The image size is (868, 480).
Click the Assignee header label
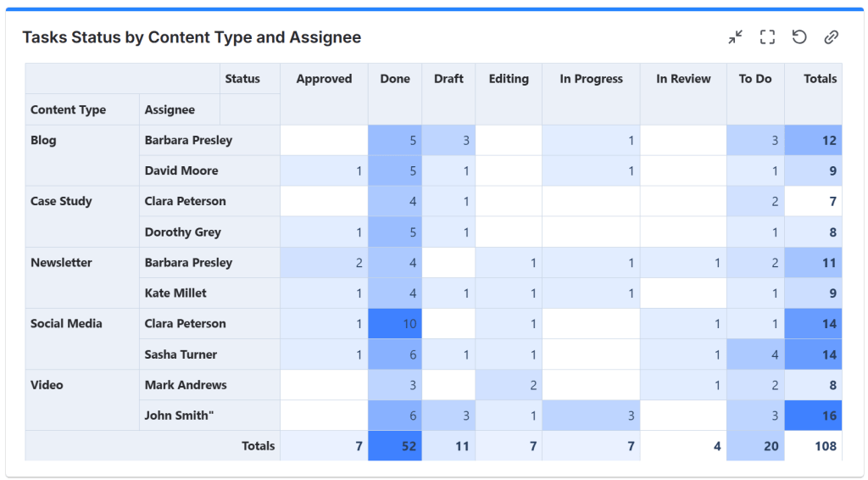[170, 109]
